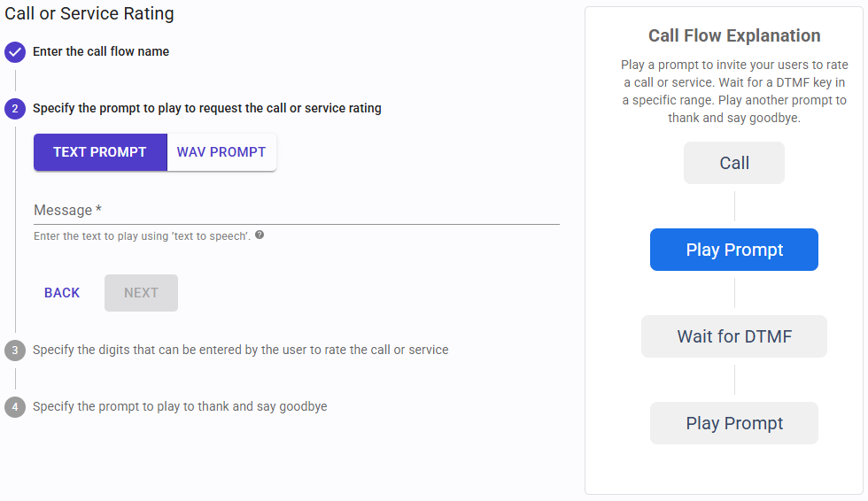Expand 'Specify the digits' rating step
This screenshot has height=501, width=868.
[x=240, y=350]
